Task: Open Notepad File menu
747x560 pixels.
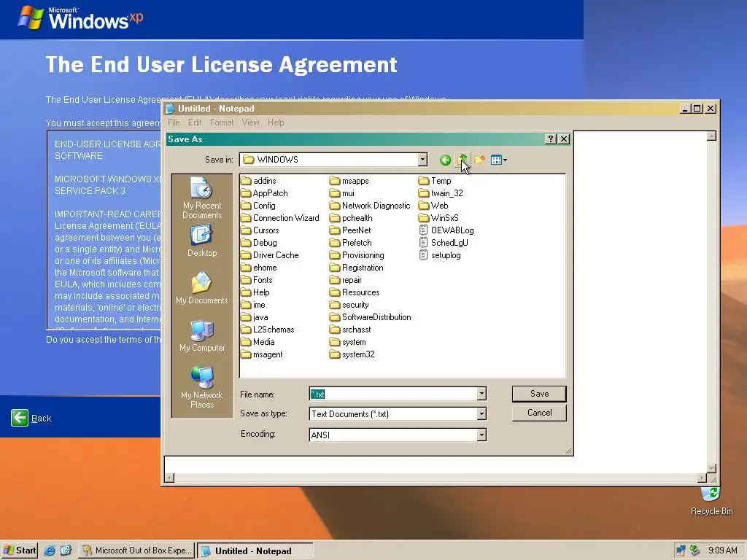Action: (174, 122)
